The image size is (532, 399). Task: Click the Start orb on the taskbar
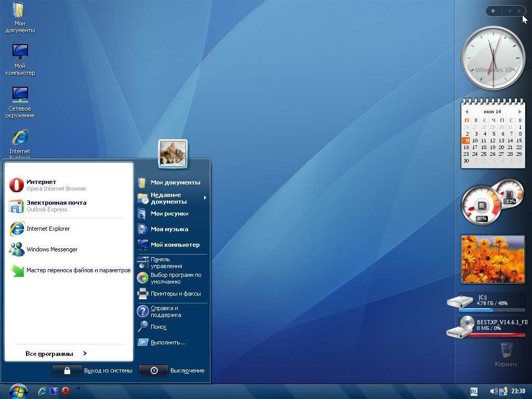(x=18, y=392)
